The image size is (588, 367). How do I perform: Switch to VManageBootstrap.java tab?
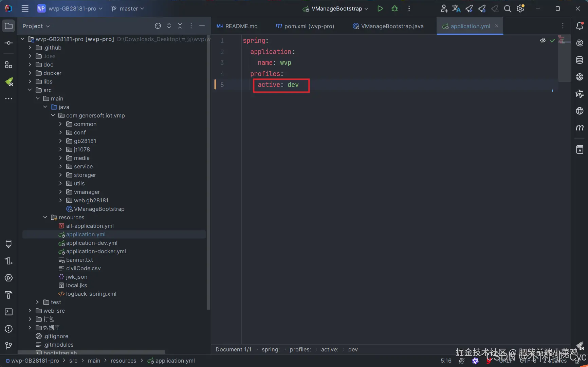point(388,26)
